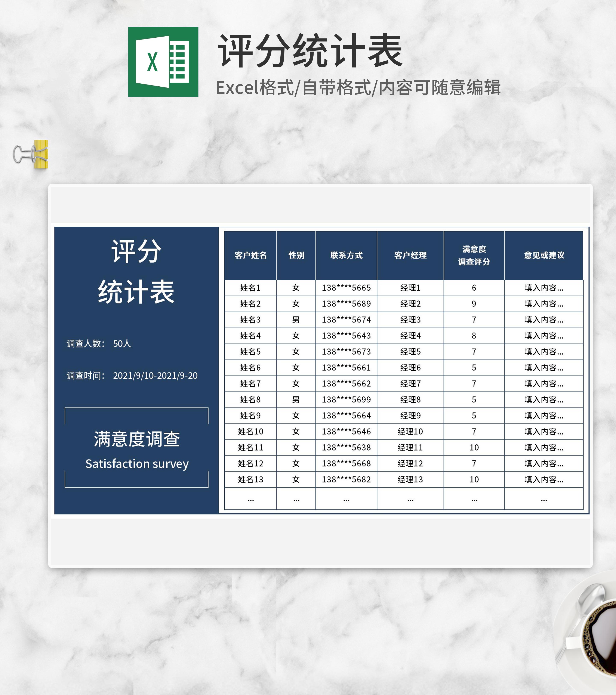Image resolution: width=616 pixels, height=695 pixels.
Task: Click the green Excel logo icon
Action: (x=163, y=62)
